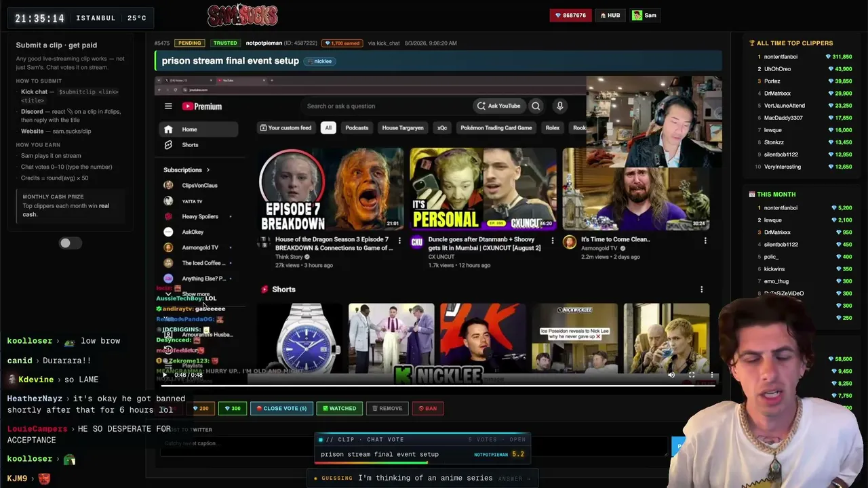Viewport: 868px width, 488px height.
Task: Click the voice search microphone icon
Action: click(559, 106)
